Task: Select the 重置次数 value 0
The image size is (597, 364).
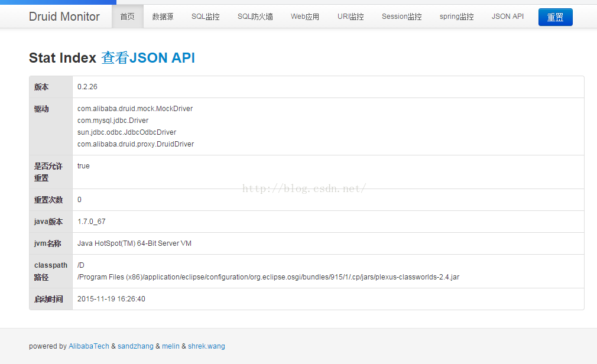Action: coord(79,200)
